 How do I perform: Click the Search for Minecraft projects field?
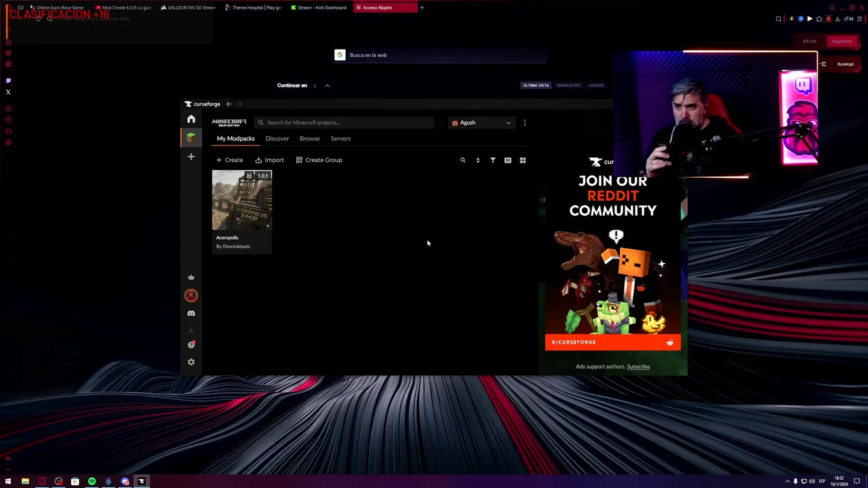(344, 123)
